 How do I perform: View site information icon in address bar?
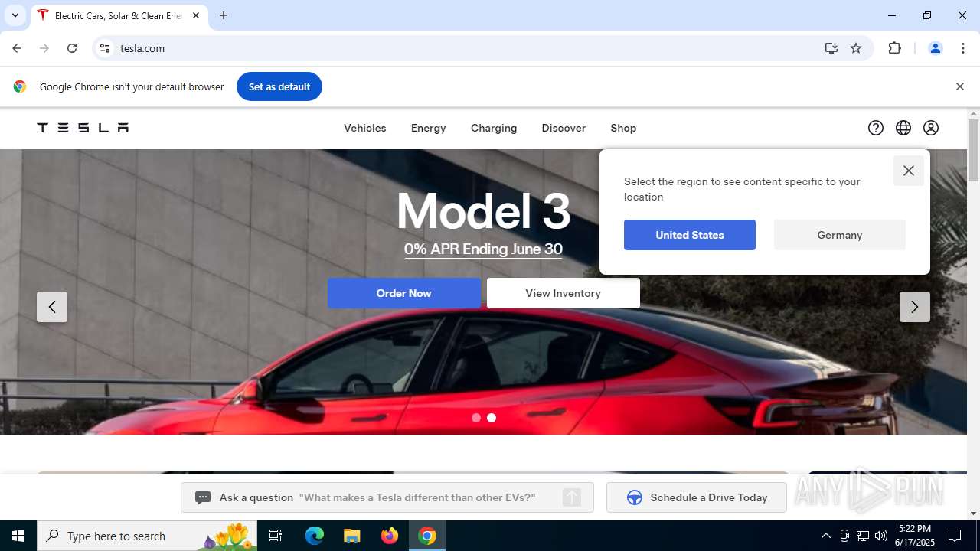tap(106, 48)
